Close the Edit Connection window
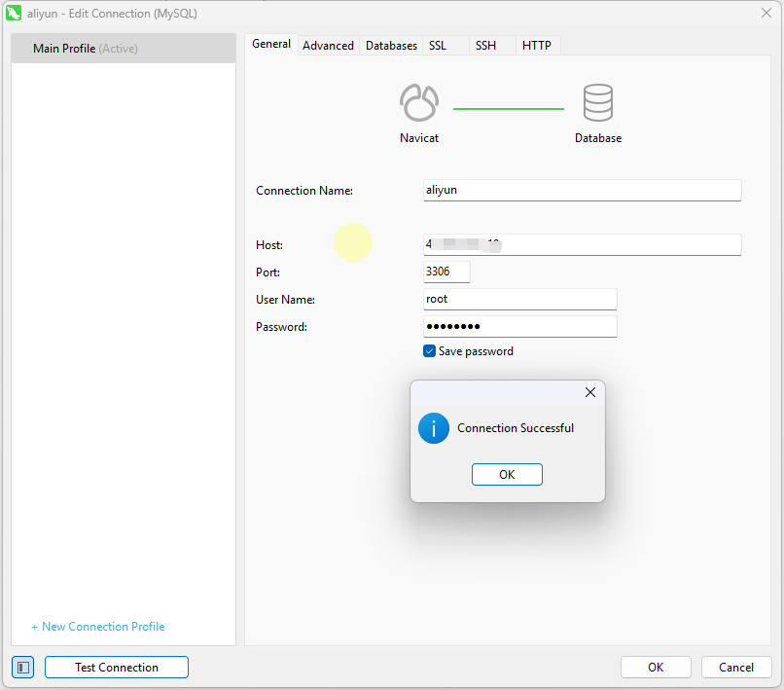Screen dimensions: 784x690 766,13
